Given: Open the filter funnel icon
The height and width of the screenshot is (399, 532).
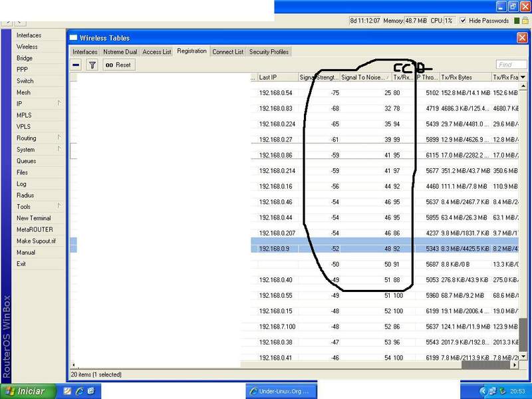Looking at the screenshot, I should 92,65.
